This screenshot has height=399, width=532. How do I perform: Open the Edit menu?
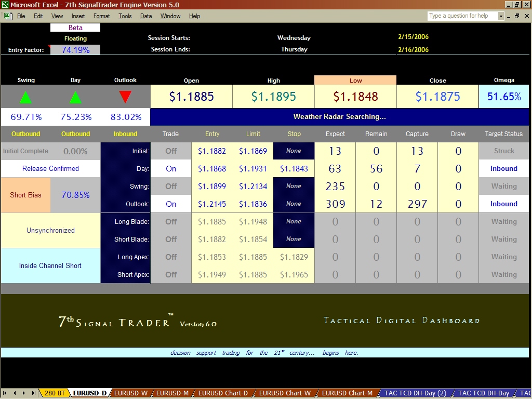point(38,16)
